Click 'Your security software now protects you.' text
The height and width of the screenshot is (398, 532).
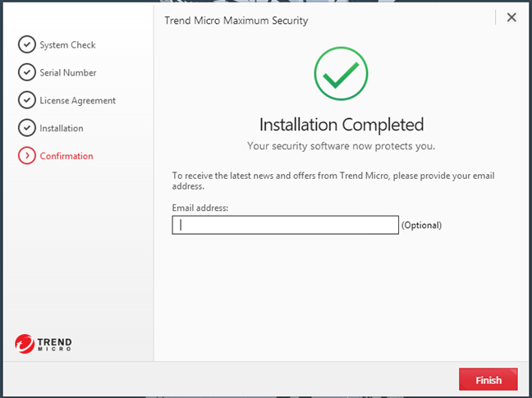(341, 146)
